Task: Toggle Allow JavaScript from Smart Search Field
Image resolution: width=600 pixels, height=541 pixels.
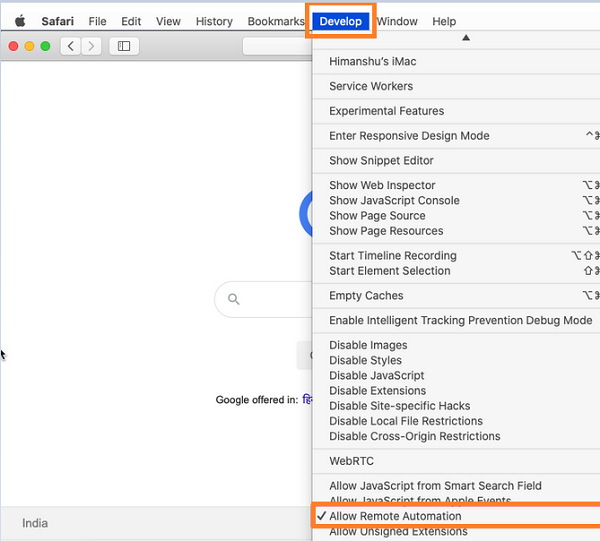Action: tap(457, 486)
